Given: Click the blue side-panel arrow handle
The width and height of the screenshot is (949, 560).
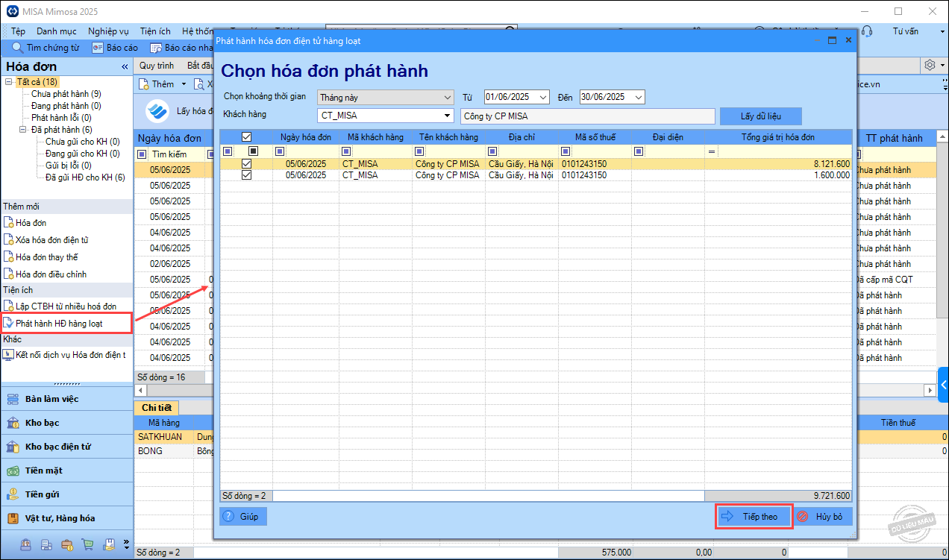Looking at the screenshot, I should (943, 385).
